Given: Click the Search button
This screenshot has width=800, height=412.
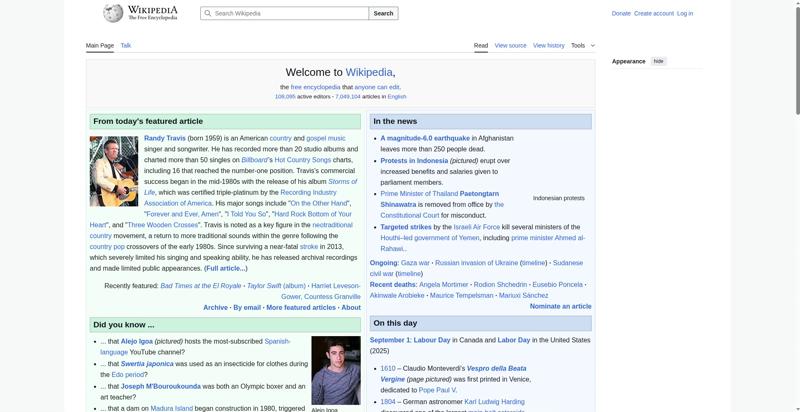Looking at the screenshot, I should pyautogui.click(x=383, y=13).
